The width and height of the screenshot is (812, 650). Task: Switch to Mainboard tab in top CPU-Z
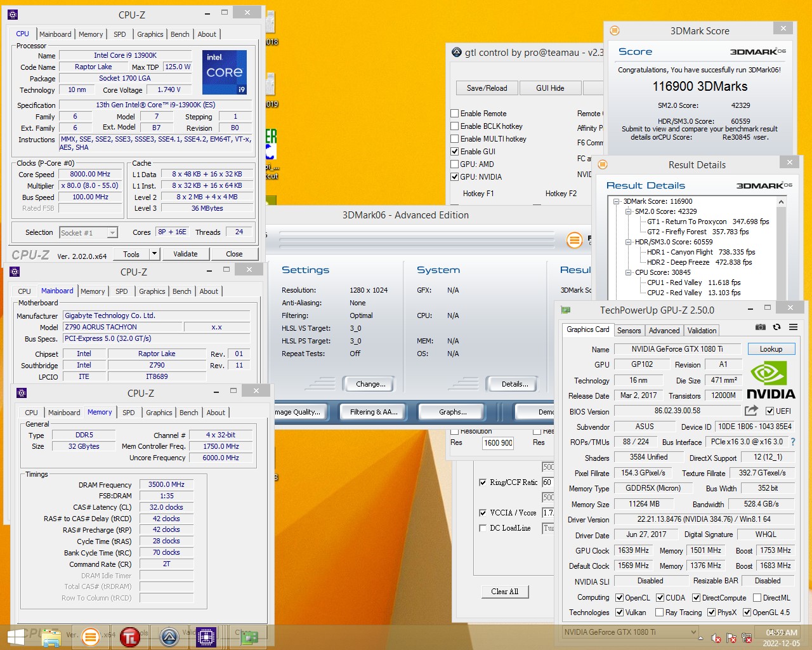(x=55, y=34)
